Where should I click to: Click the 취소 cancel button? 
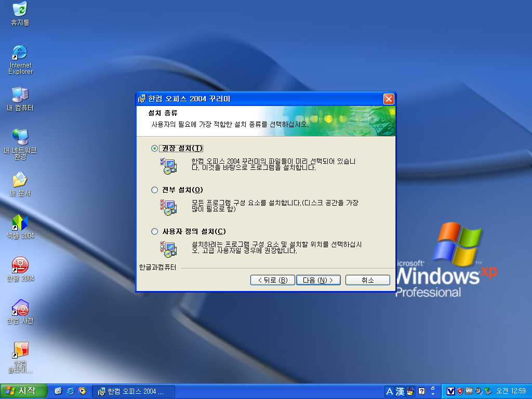(368, 280)
